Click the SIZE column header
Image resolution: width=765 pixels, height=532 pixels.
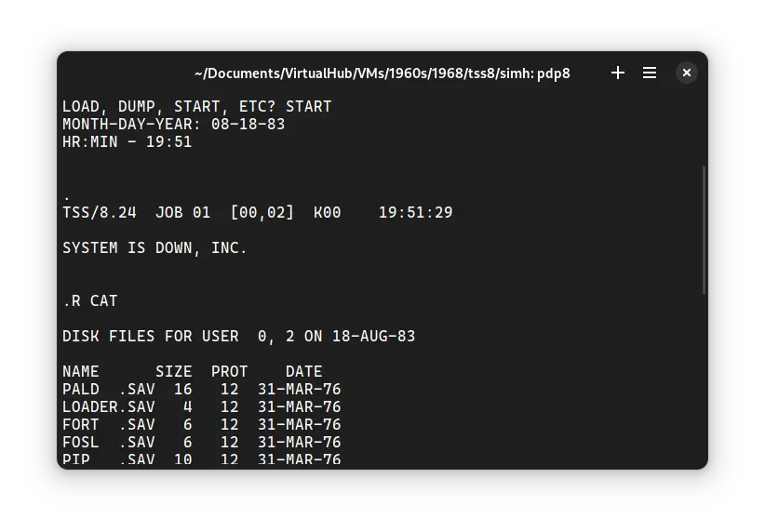(x=173, y=371)
